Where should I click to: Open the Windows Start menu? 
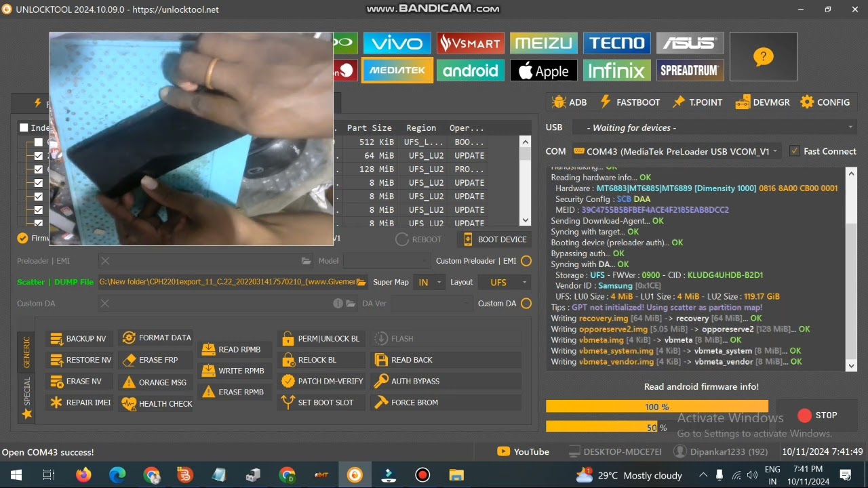[16, 475]
